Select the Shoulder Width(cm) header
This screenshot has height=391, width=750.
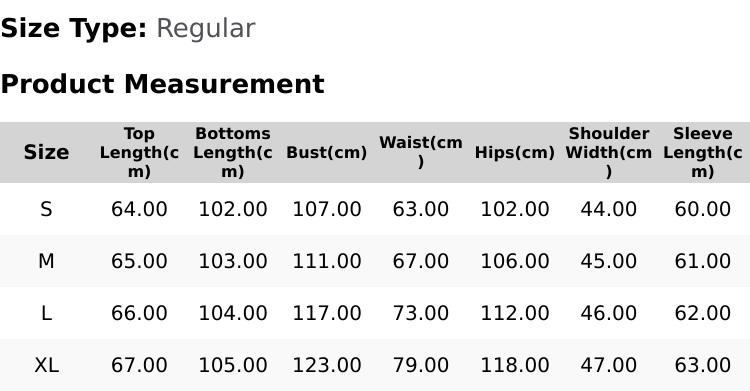[608, 152]
